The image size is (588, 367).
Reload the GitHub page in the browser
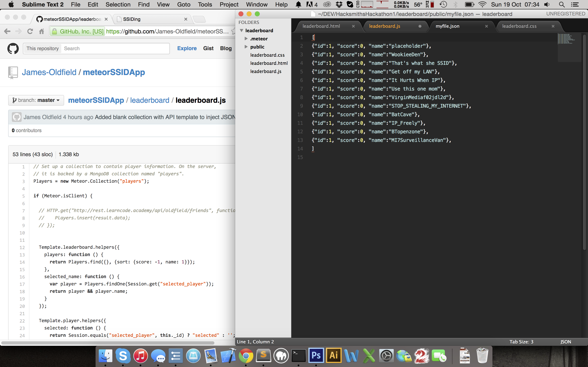click(x=30, y=31)
